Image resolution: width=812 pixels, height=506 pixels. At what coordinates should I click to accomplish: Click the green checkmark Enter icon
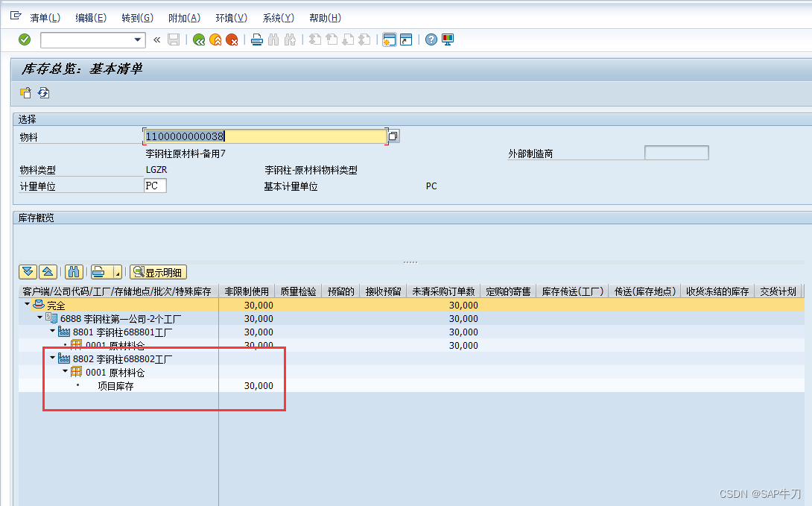(25, 39)
